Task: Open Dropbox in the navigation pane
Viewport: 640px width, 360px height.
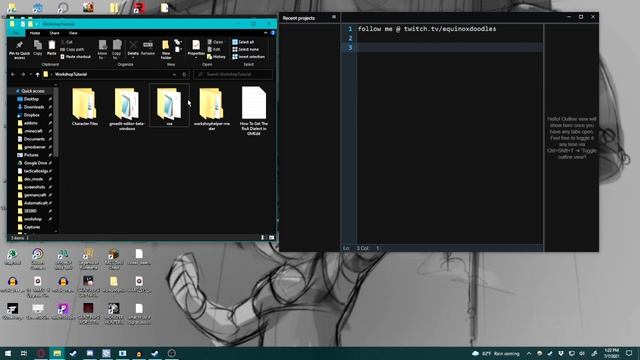Action: click(x=31, y=115)
